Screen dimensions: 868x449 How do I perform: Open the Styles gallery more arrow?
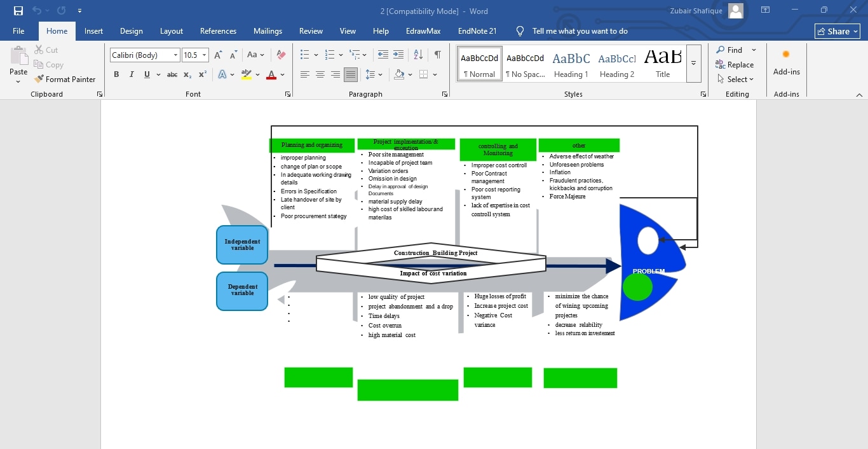[693, 64]
